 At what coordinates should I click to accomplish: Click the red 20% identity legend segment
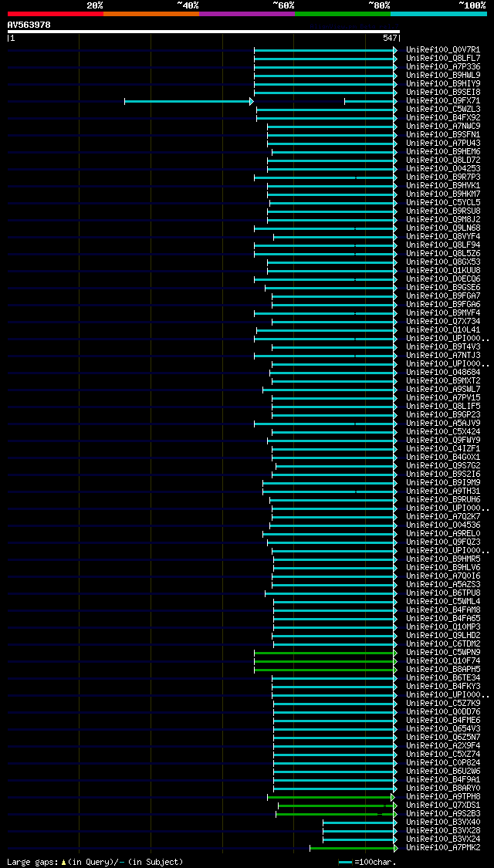pos(56,13)
